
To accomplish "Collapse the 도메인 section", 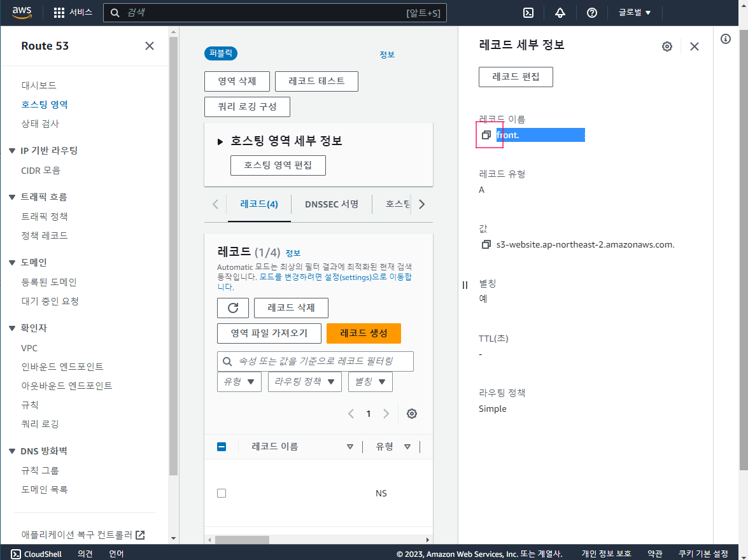I will [x=12, y=262].
